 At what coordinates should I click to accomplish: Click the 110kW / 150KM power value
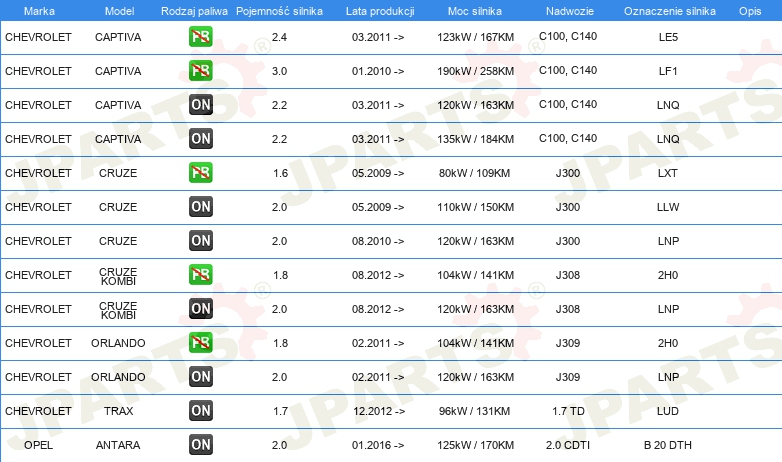(475, 207)
